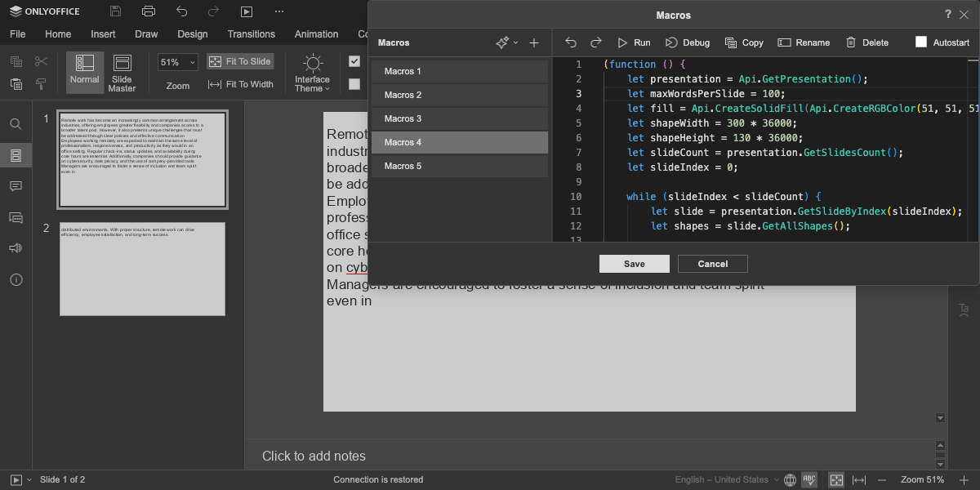Open the Chat panel in left sidebar
Viewport: 980px width, 490px height.
[16, 217]
